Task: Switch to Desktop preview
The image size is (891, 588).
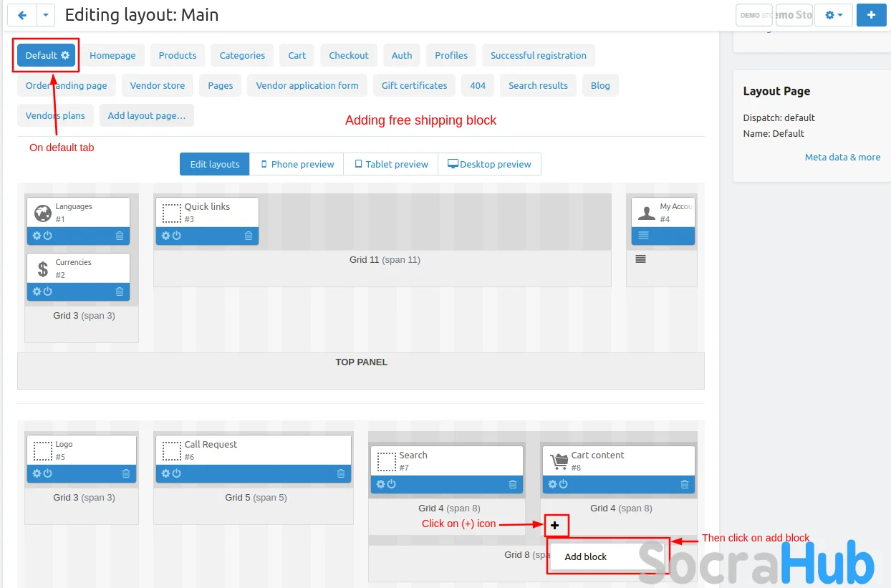Action: [x=490, y=164]
